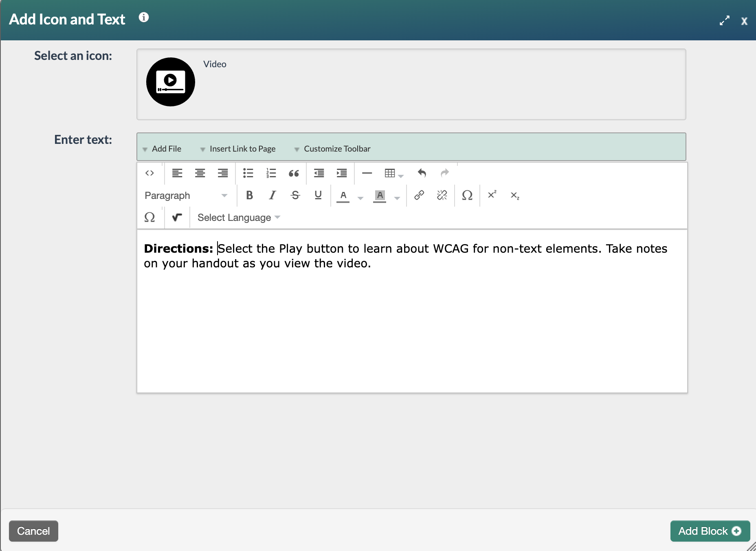The height and width of the screenshot is (551, 756).
Task: Click the info icon beside the title
Action: (x=144, y=17)
